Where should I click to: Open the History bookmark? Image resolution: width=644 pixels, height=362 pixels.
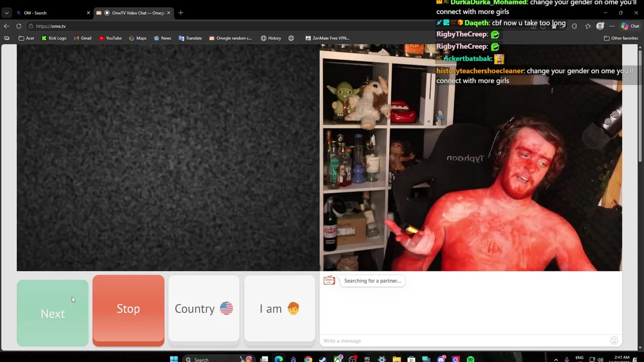coord(271,38)
